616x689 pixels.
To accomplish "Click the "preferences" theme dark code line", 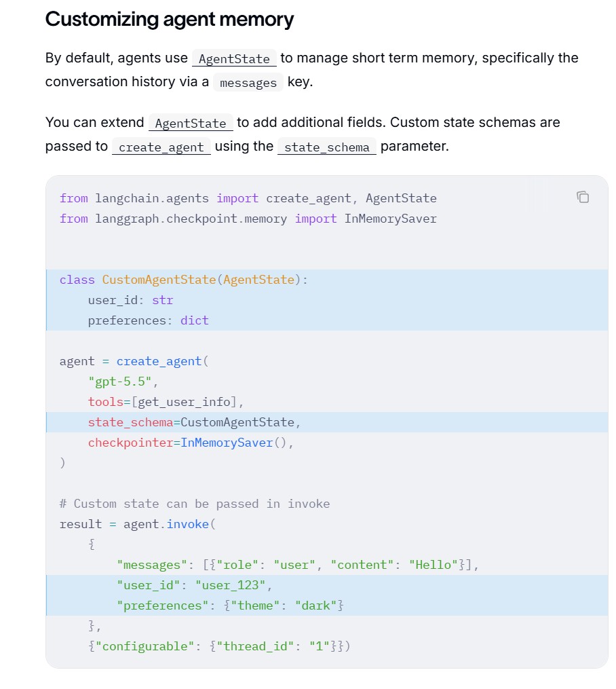I will click(x=327, y=606).
